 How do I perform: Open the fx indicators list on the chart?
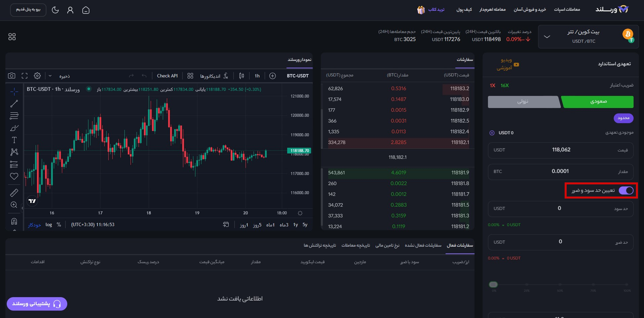pos(226,76)
